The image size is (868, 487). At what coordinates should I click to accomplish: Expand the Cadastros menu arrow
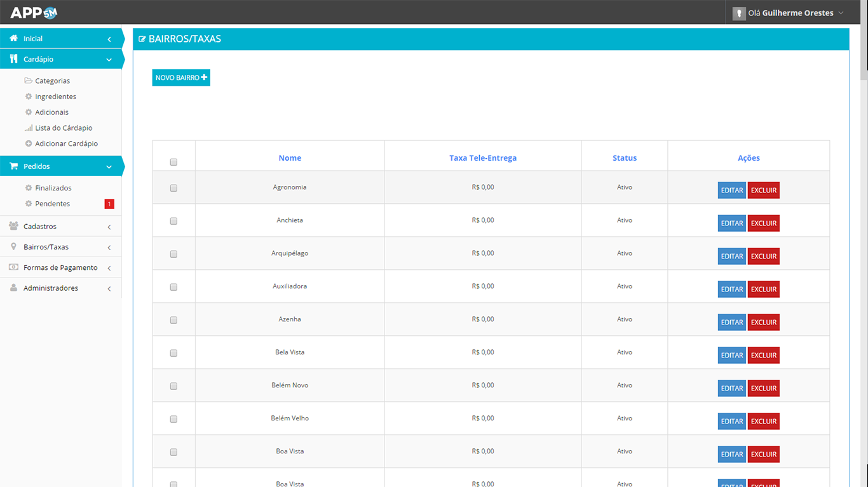click(109, 227)
